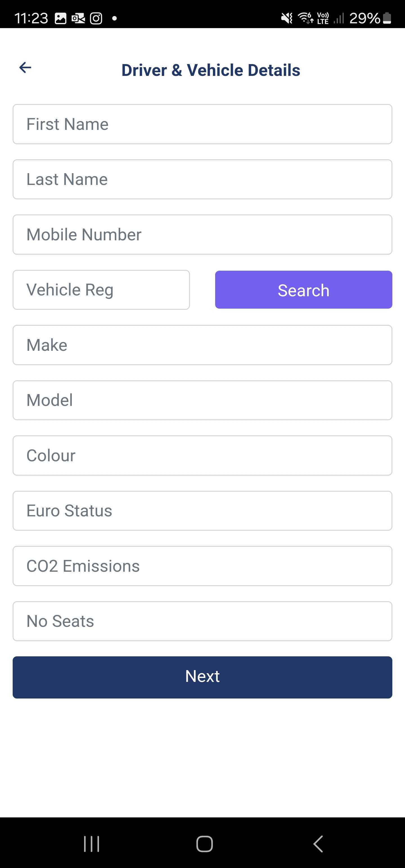405x868 pixels.
Task: Focus the Make text box
Action: pyautogui.click(x=202, y=345)
